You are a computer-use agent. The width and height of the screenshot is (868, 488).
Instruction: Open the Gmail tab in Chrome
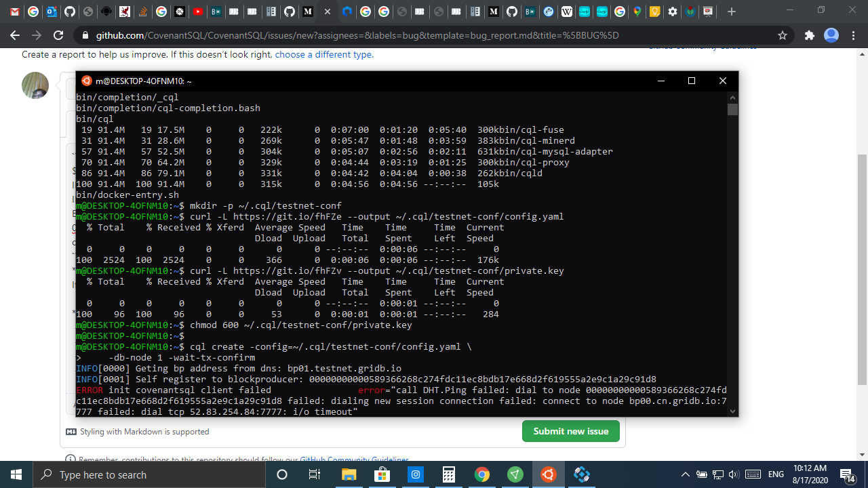point(15,12)
